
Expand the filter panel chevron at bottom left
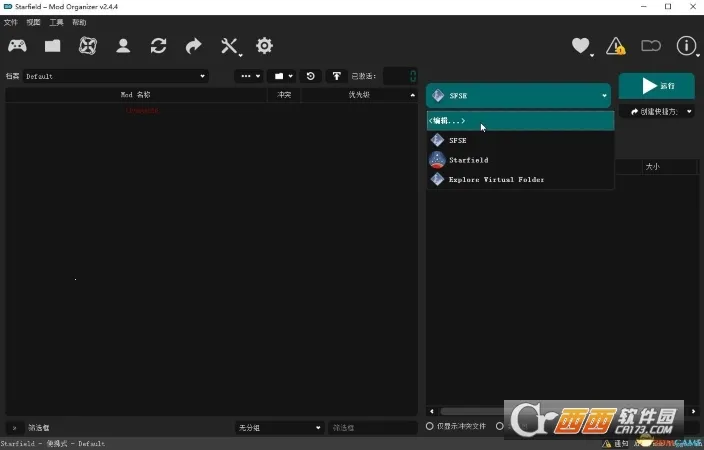click(14, 428)
